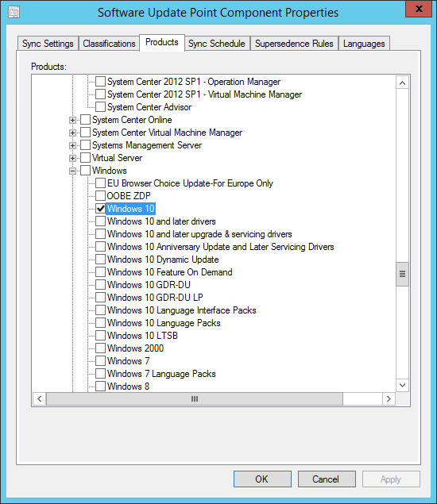
Task: Check System Center 2012 SP1 Virtual Machine Manager
Action: coord(100,94)
